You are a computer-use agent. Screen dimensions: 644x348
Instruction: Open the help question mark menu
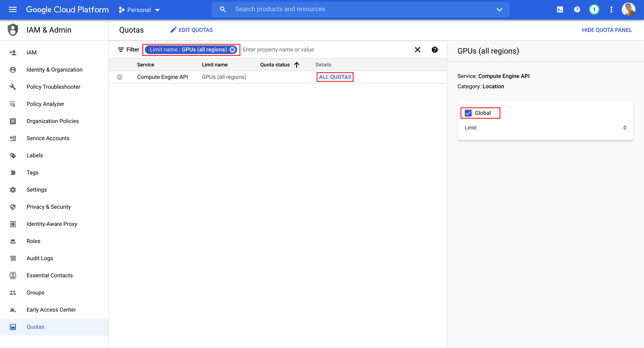click(577, 9)
